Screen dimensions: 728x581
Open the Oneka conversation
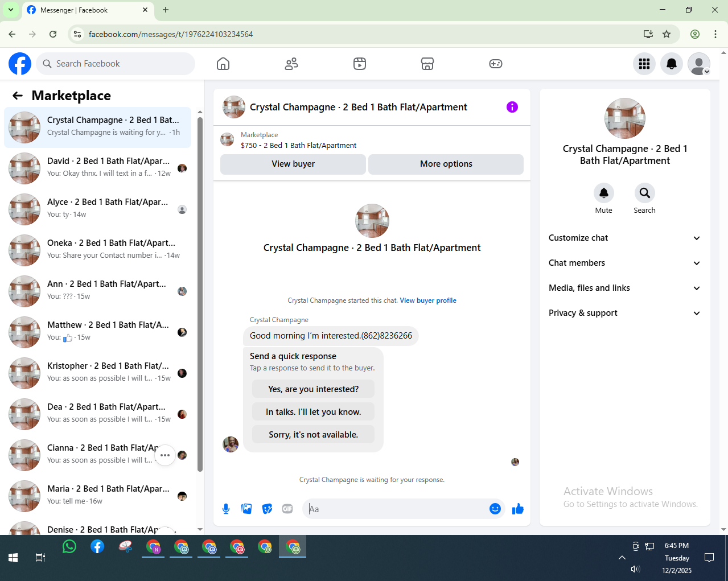point(98,250)
